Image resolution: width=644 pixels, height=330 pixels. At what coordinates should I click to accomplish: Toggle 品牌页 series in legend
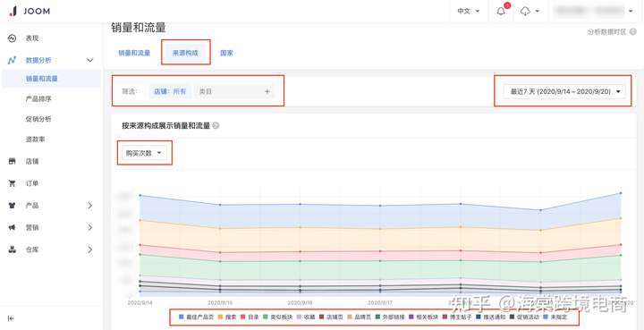[x=359, y=317]
